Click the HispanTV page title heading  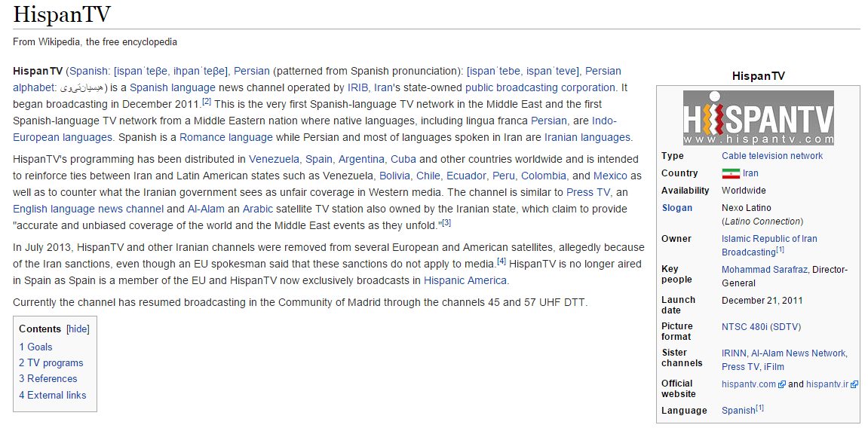coord(61,14)
